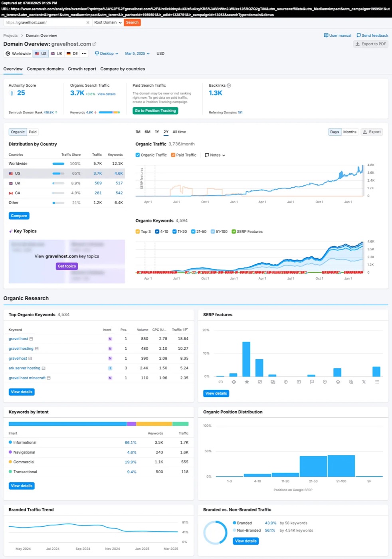Click the orange Search button
Image resolution: width=392 pixels, height=559 pixels.
pos(132,23)
